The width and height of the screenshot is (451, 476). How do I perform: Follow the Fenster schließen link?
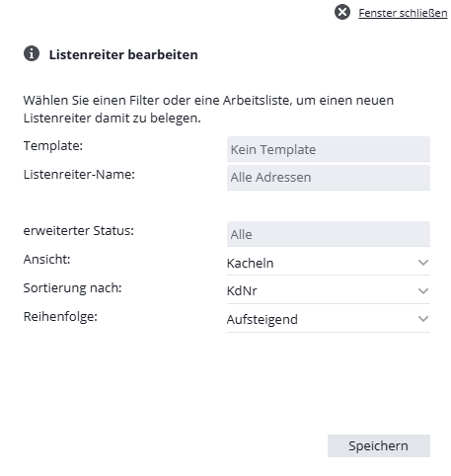(403, 13)
